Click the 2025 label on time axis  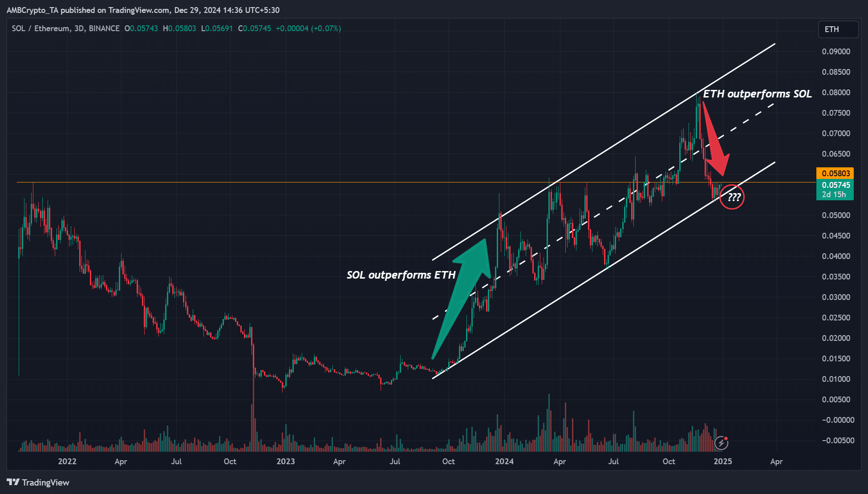[x=722, y=462]
